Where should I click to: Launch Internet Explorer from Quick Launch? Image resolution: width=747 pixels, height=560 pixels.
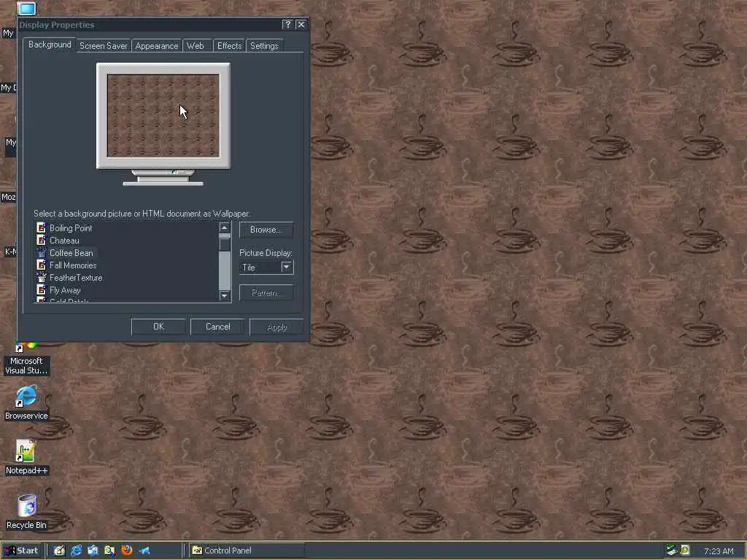point(76,551)
